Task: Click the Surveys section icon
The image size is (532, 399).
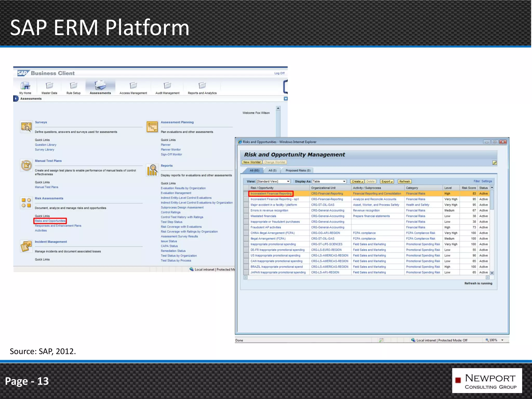Action: (x=26, y=127)
